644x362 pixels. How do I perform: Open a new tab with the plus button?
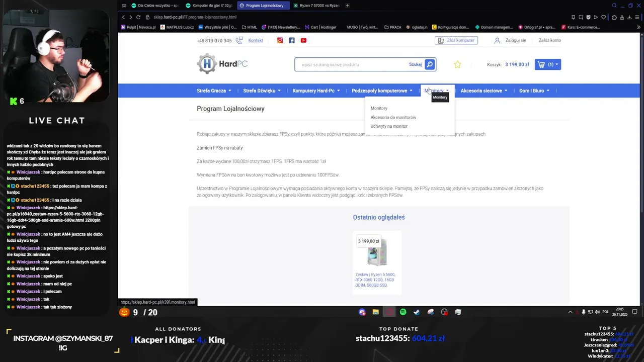[347, 6]
